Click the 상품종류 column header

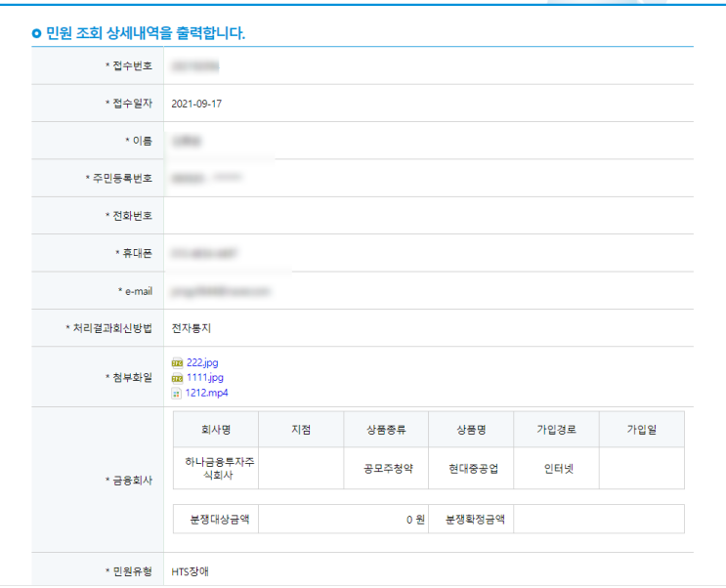point(386,430)
